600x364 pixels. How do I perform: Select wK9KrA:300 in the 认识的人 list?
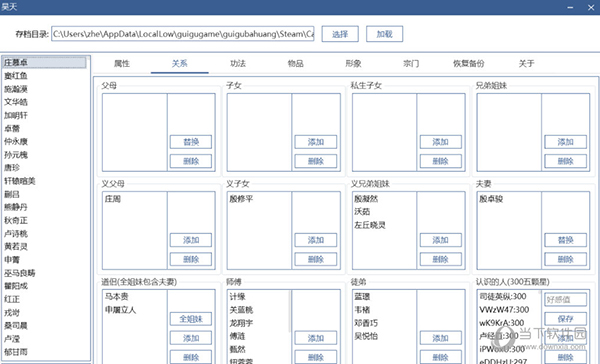tap(502, 323)
